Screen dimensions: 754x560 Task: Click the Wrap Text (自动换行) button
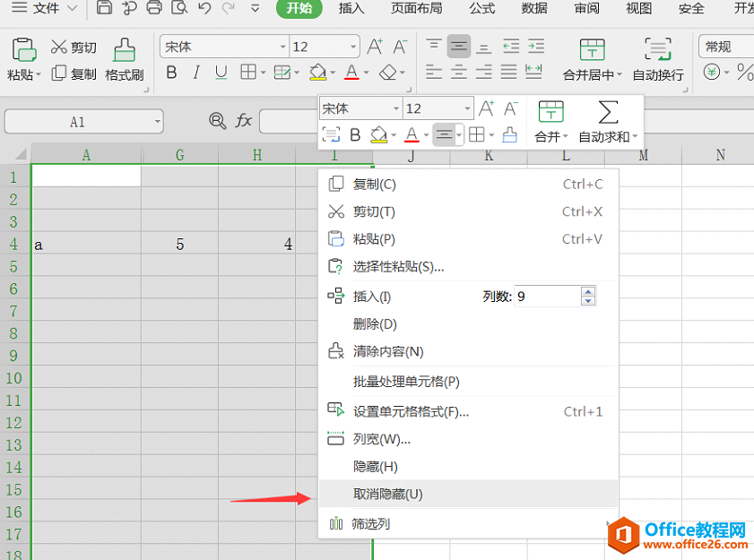[658, 60]
